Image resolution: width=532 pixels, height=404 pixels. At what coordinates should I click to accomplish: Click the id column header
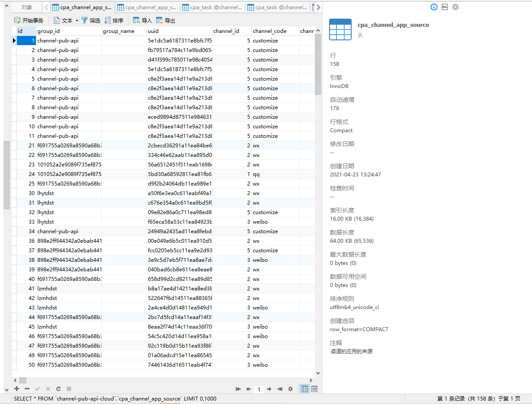(26, 31)
